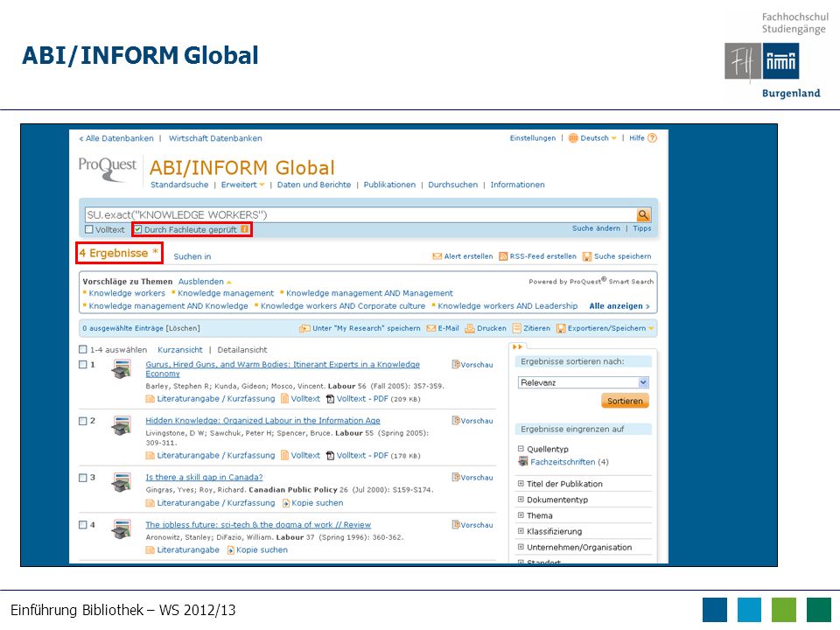Screen dimensions: 840x630
Task: Open the Durchsuchen menu item
Action: 452,185
